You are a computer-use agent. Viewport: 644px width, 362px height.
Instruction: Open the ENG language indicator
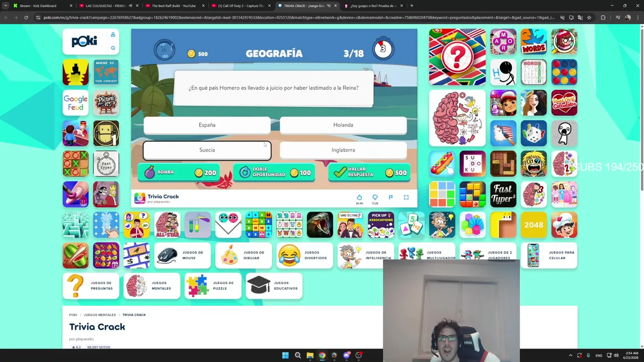599,355
